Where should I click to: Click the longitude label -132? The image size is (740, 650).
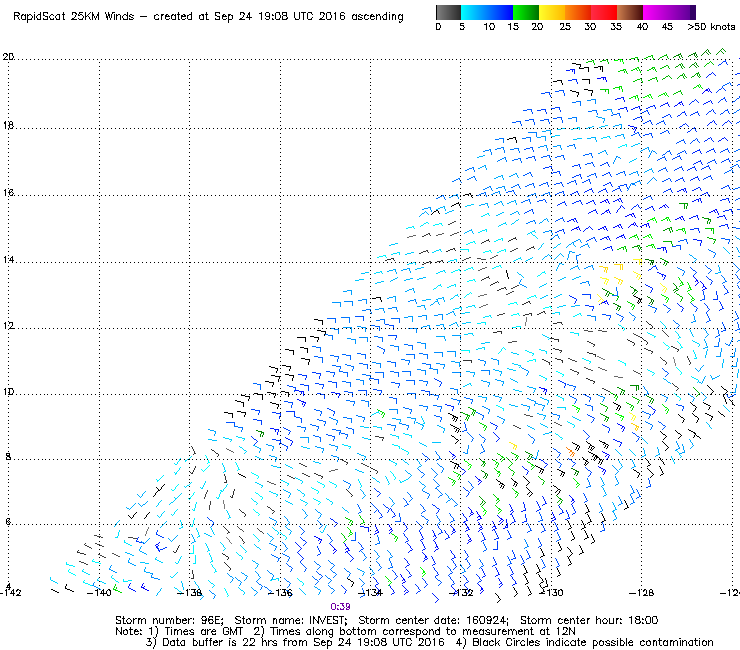tap(461, 592)
